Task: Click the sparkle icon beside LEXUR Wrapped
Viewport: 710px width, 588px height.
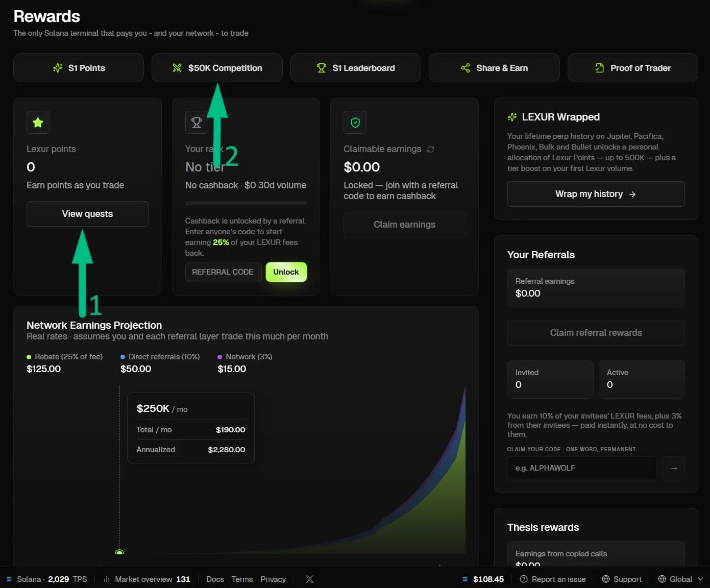Action: point(512,117)
